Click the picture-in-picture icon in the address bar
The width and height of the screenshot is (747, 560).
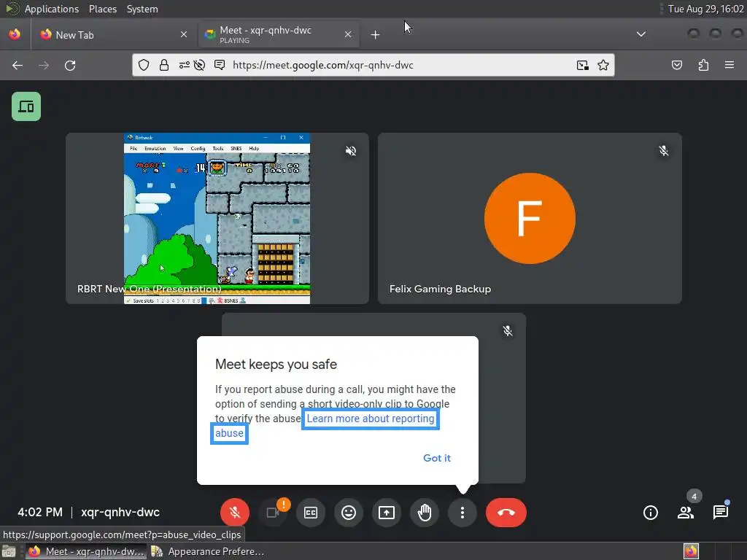[583, 65]
